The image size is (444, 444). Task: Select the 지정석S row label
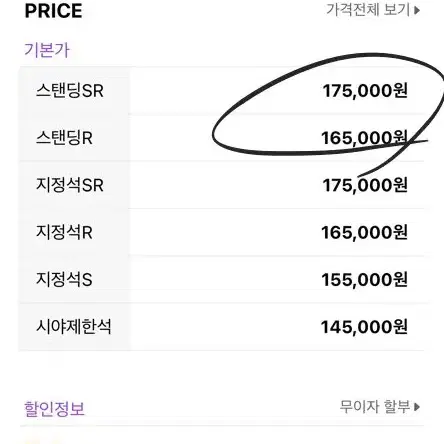(x=64, y=279)
